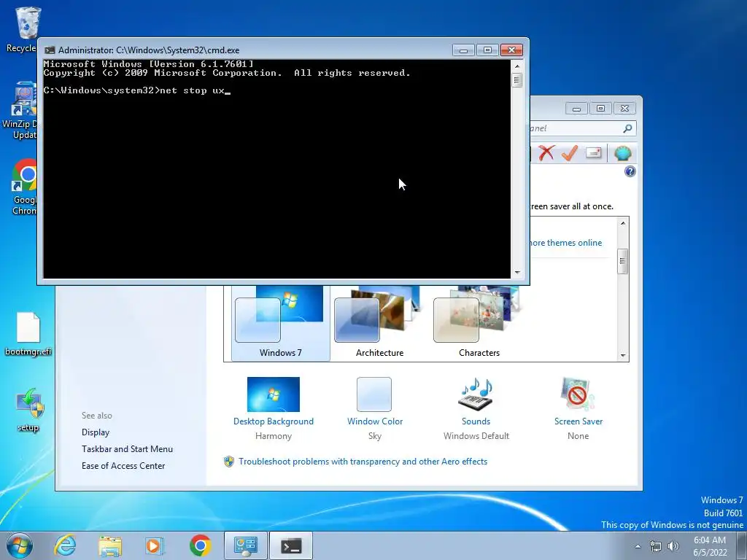Launch Google Chrome from the desktop shortcut
747x560 pixels.
point(25,187)
